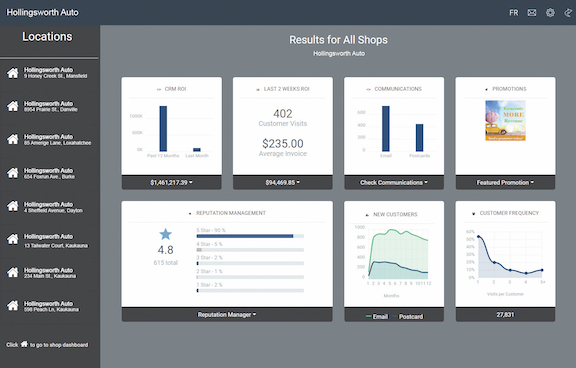Go to Sheffield Avenue, Dayton shop dashboard
Image resolution: width=576 pixels, height=368 pixels.
coord(12,206)
